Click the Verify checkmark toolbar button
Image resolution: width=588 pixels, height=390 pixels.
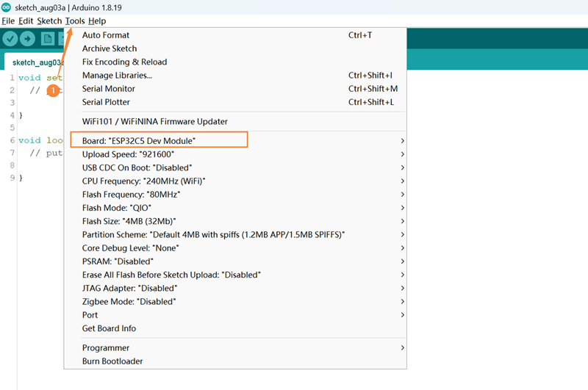[x=10, y=39]
